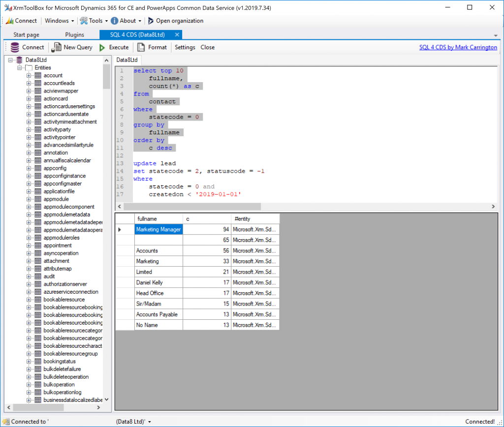Collapse the Entities folder node
Screen dimensions: 504x427
click(x=20, y=67)
